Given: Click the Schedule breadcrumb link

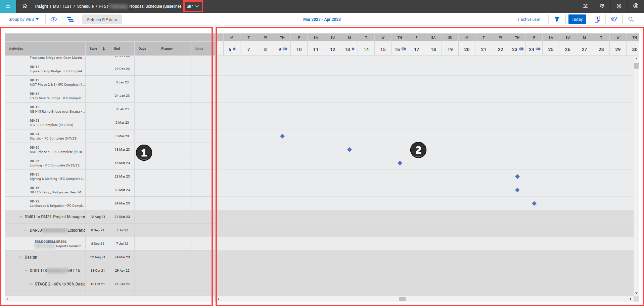Looking at the screenshot, I should click(x=85, y=6).
